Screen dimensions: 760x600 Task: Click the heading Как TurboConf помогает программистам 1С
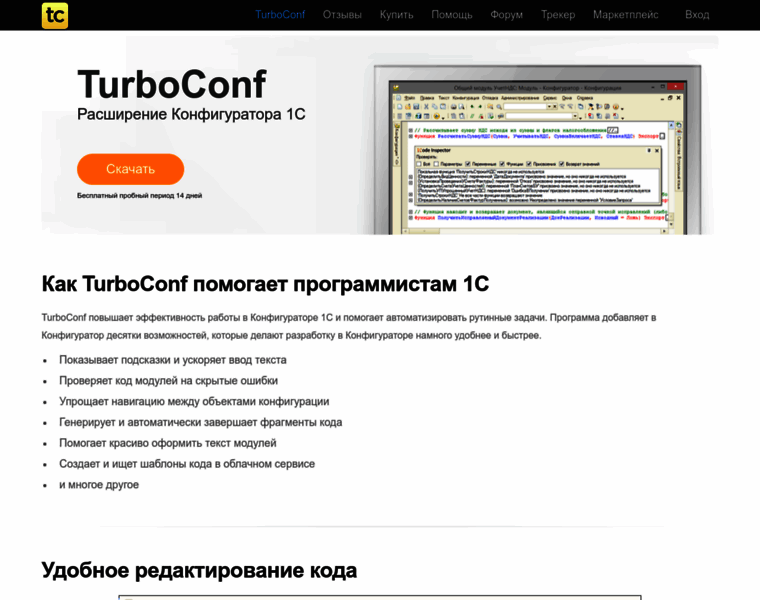tap(265, 284)
